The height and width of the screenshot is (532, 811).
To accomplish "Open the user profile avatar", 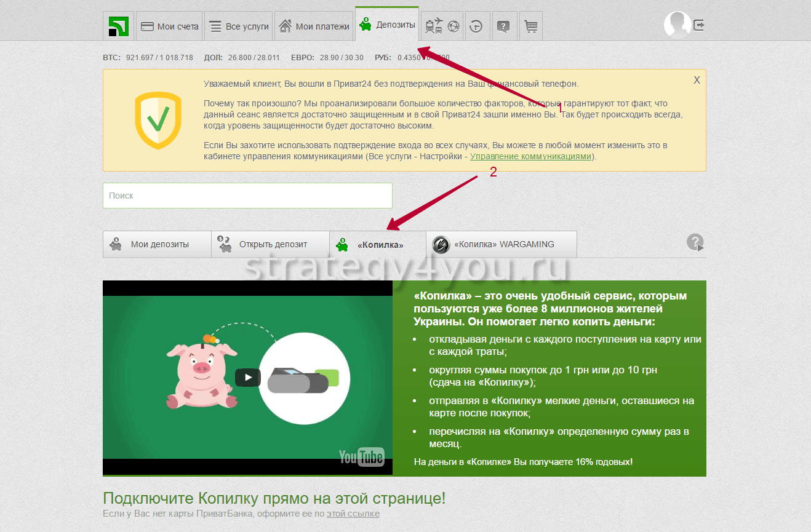I will pyautogui.click(x=677, y=25).
